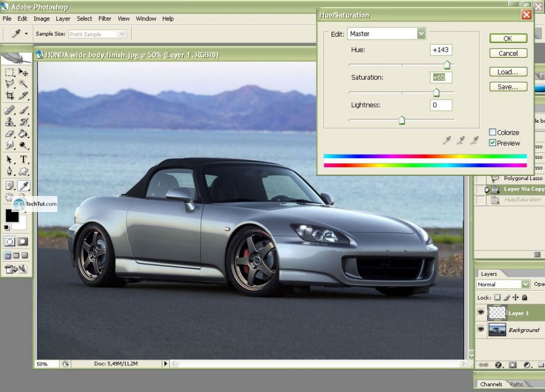Screen dimensions: 545x392
Task: Switch to the Channels tab
Action: (490, 384)
